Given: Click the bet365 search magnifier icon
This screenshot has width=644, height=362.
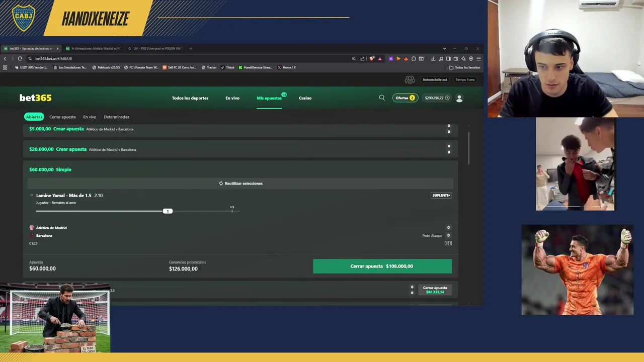Looking at the screenshot, I should point(382,98).
